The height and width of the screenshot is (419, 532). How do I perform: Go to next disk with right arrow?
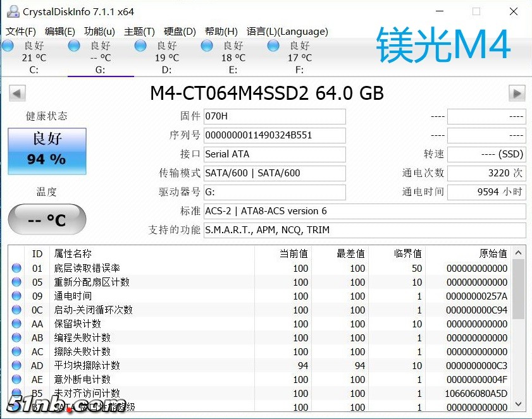(x=517, y=94)
